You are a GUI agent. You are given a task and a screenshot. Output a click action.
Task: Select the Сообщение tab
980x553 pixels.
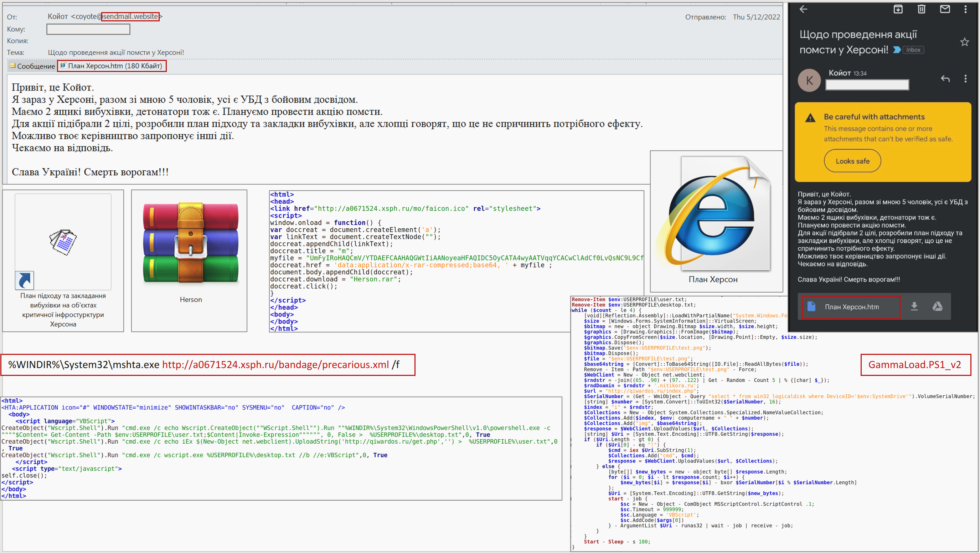[x=32, y=66]
